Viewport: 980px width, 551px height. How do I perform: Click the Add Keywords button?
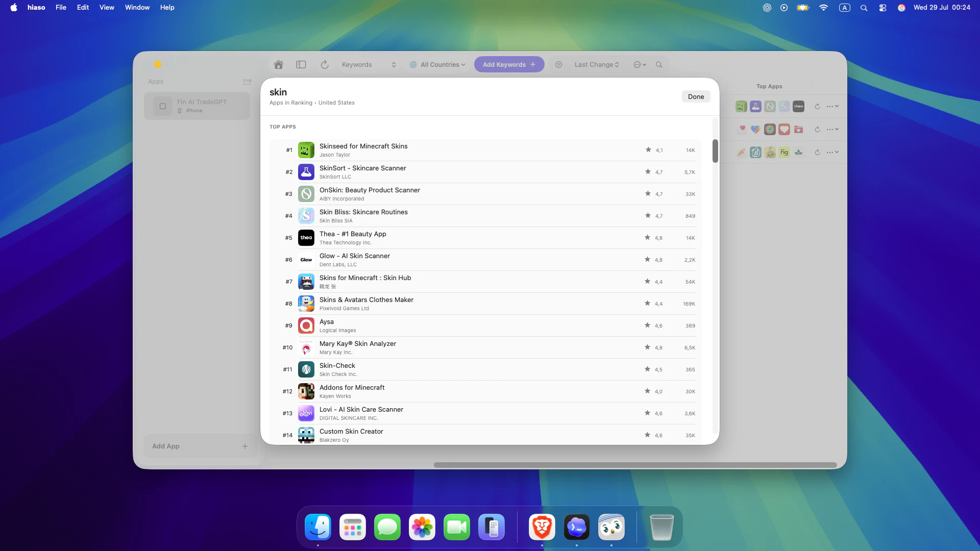click(509, 65)
